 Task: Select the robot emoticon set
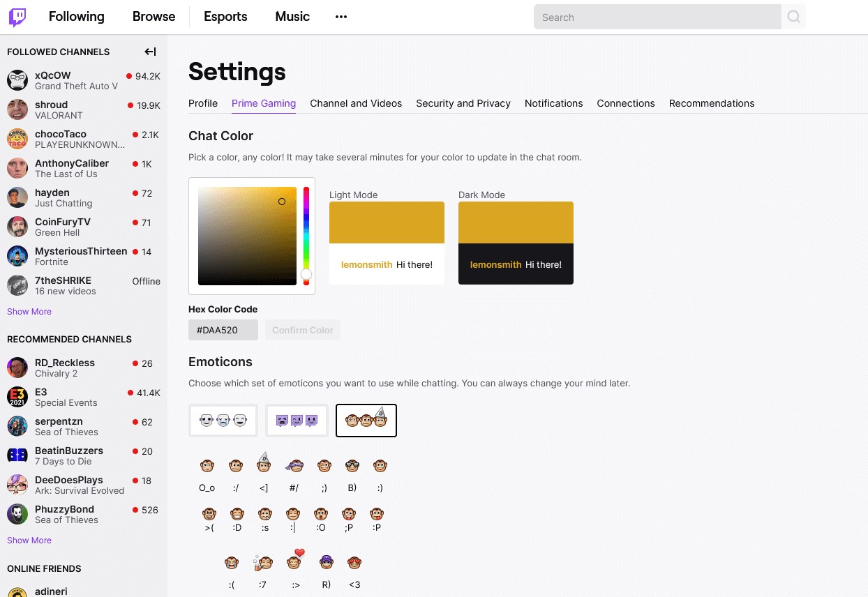(223, 421)
